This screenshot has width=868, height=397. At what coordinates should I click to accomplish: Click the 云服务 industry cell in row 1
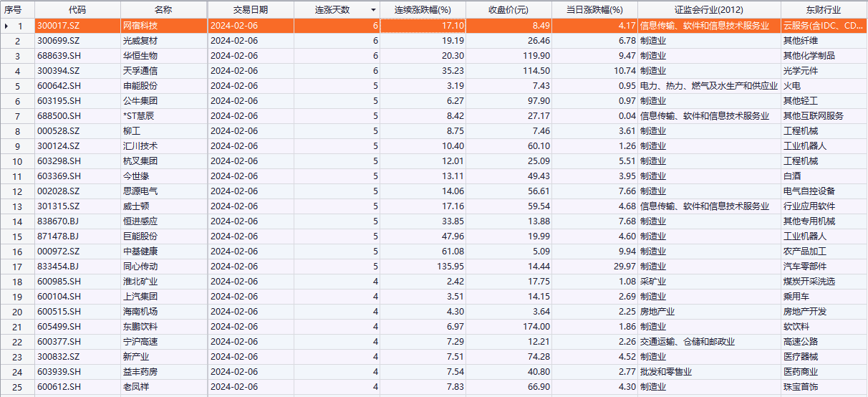tap(823, 26)
